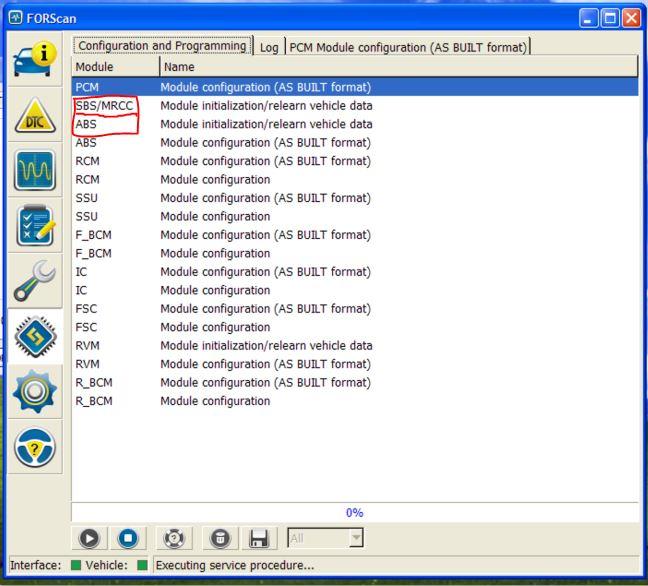Switch to the Log tab
The width and height of the screenshot is (648, 586).
[269, 47]
